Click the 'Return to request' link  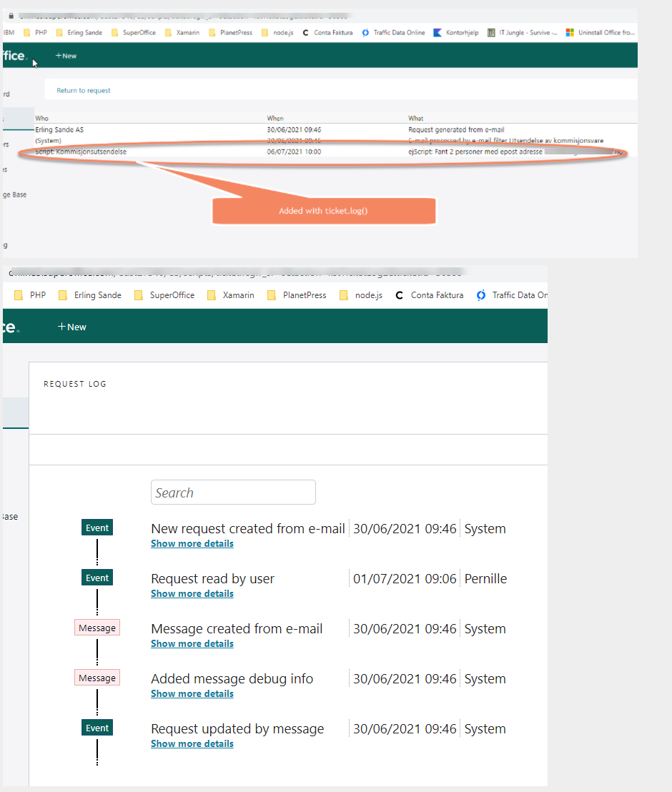click(84, 91)
